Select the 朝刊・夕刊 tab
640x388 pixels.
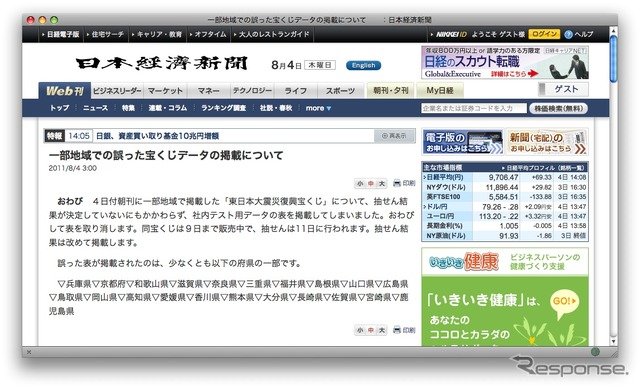coord(391,90)
